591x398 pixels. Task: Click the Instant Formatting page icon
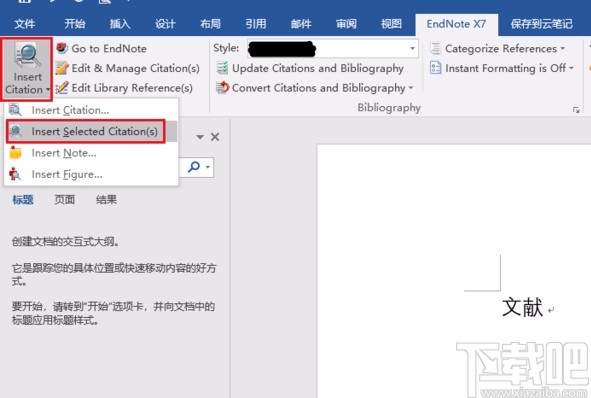(435, 68)
